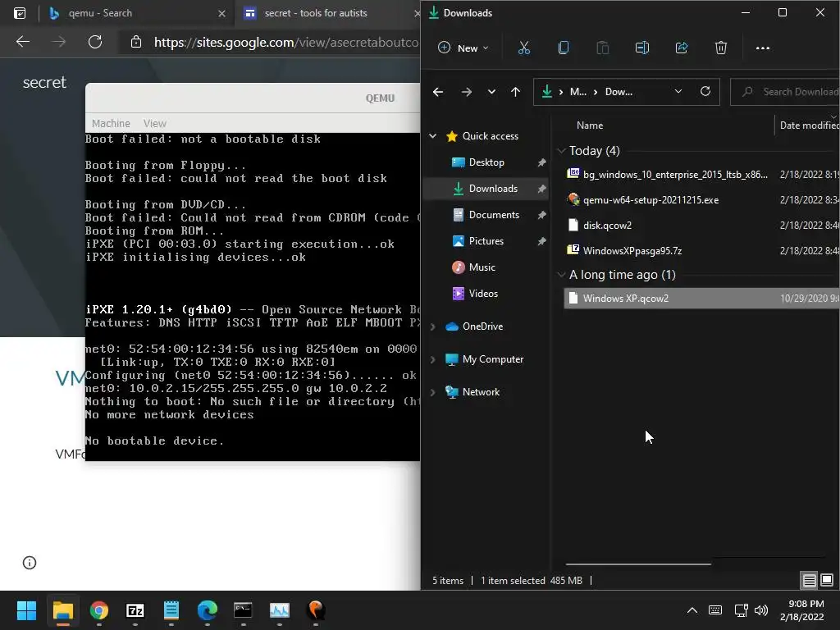Screen dimensions: 840x630
Task: Click the Paste icon in Explorer toolbar
Action: point(603,48)
